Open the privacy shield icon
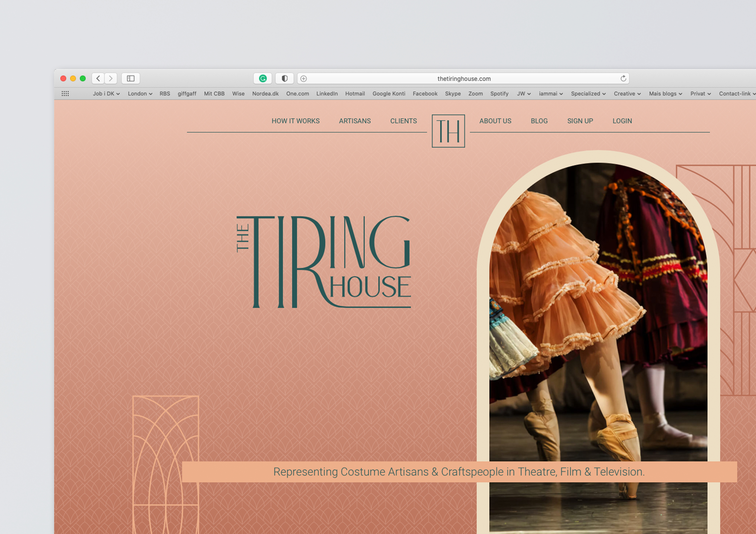The image size is (756, 534). click(x=284, y=78)
